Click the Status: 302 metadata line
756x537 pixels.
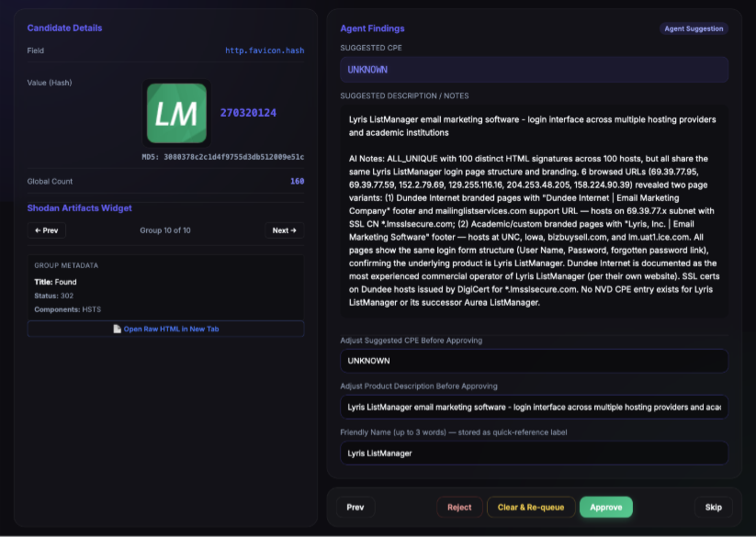(54, 296)
